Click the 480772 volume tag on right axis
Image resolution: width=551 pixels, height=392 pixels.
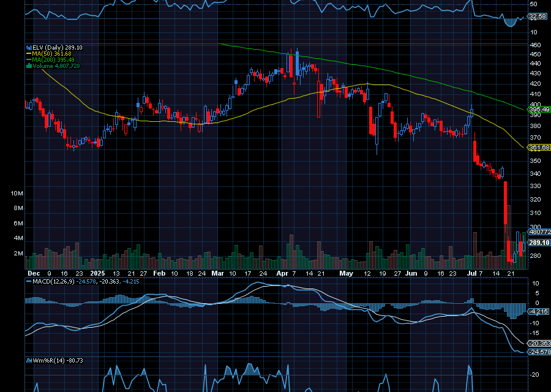pyautogui.click(x=540, y=232)
